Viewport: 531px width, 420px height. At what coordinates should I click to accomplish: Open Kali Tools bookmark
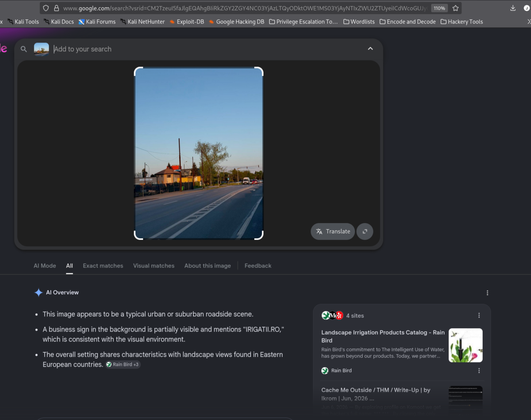(x=23, y=22)
